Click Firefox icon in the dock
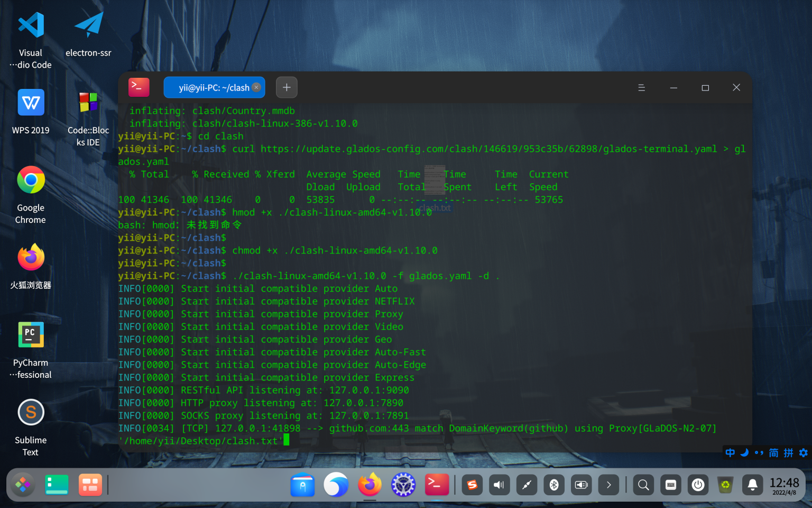Image resolution: width=812 pixels, height=508 pixels. click(x=370, y=485)
